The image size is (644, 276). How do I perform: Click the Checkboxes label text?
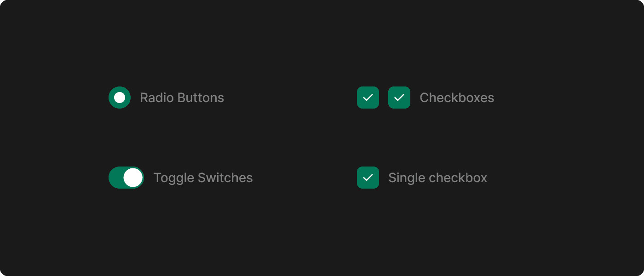point(457,98)
